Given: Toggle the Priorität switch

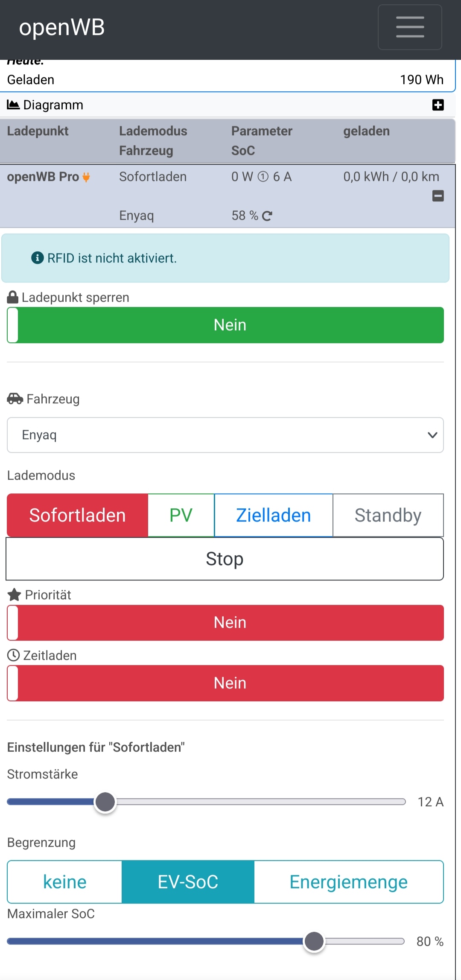Looking at the screenshot, I should [x=225, y=623].
